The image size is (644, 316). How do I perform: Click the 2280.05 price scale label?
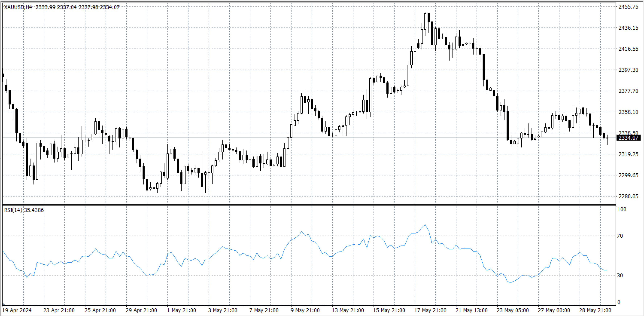pyautogui.click(x=628, y=196)
